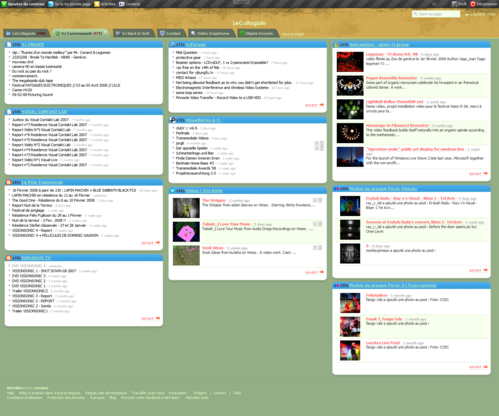Viewport: 499px width, 416px height.
Task: Open the Hommage to Fibonacci Remaster thumbnail
Action: (350, 133)
